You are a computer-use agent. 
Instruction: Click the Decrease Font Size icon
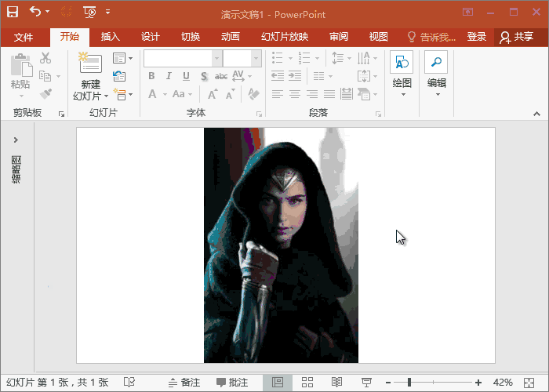[230, 94]
